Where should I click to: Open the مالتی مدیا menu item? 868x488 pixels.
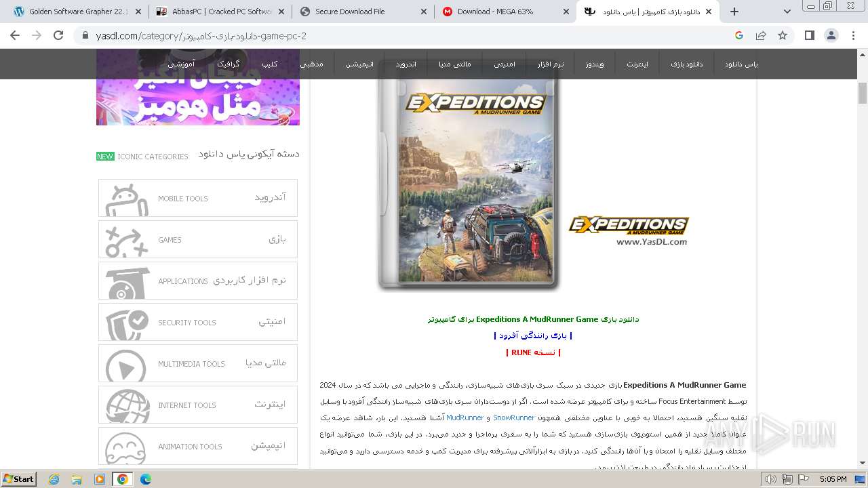point(454,64)
